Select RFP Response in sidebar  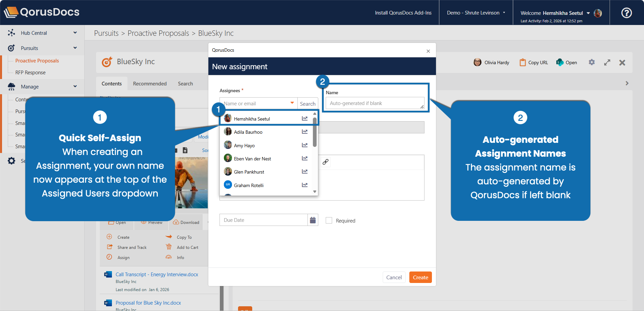(x=30, y=73)
